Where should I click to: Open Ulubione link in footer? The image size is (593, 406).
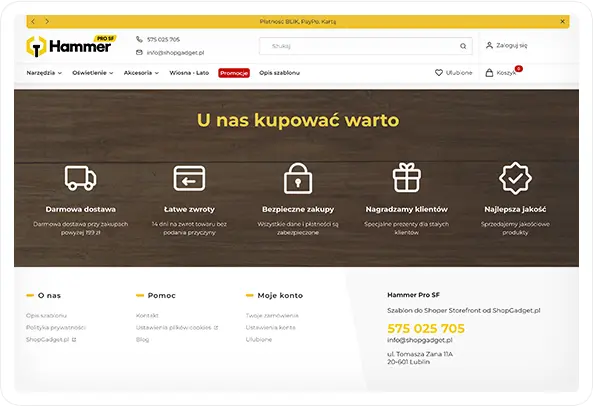(x=259, y=339)
